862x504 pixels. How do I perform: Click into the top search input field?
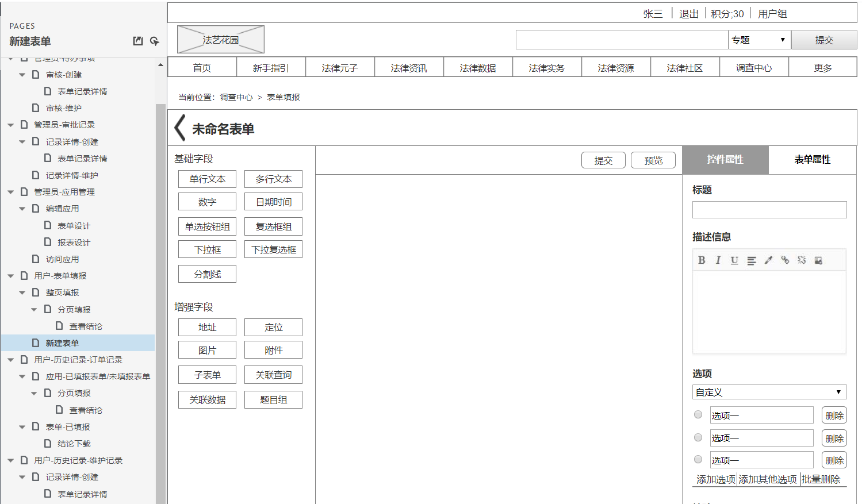(x=622, y=40)
